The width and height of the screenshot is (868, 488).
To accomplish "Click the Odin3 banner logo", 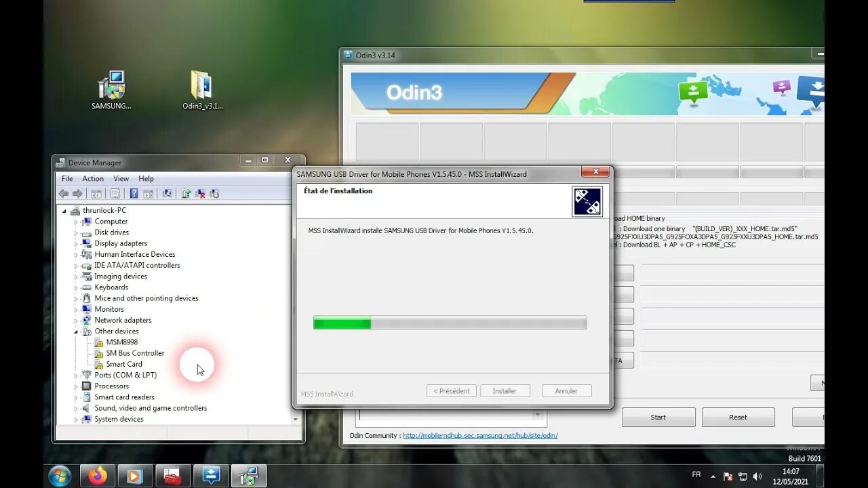I will click(414, 92).
